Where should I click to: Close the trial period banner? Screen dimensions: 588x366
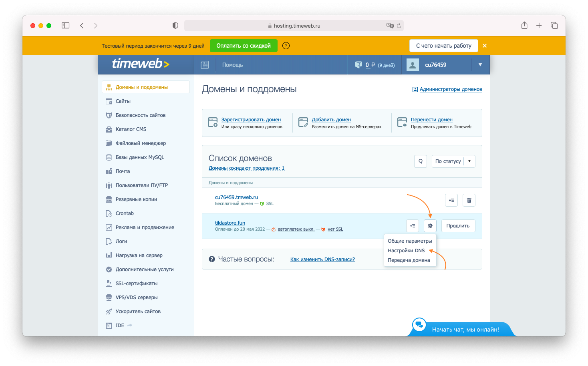pyautogui.click(x=485, y=46)
